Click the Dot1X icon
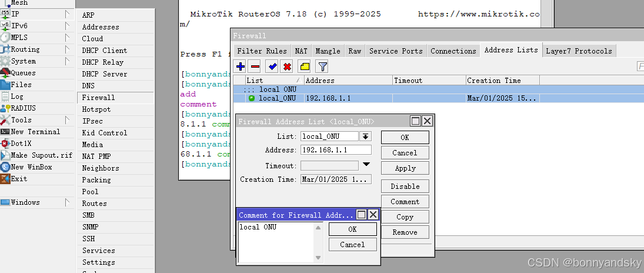The height and width of the screenshot is (273, 644). point(5,144)
